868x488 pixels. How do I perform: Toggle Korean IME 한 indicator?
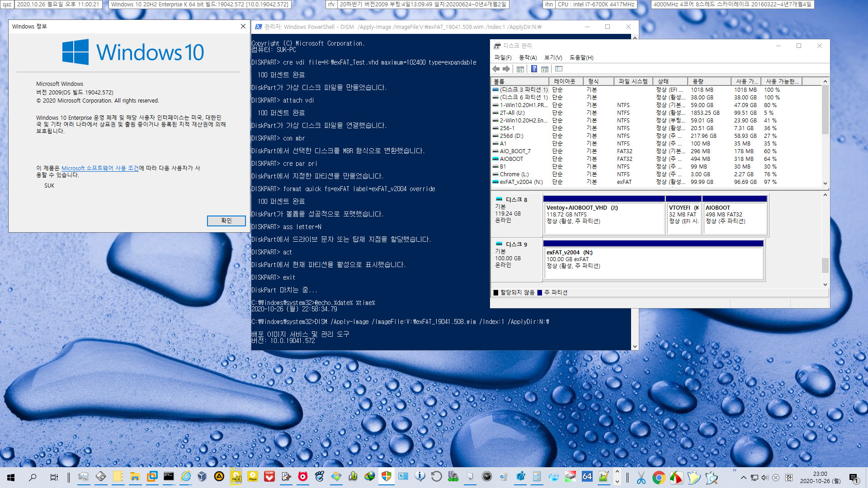(x=788, y=478)
